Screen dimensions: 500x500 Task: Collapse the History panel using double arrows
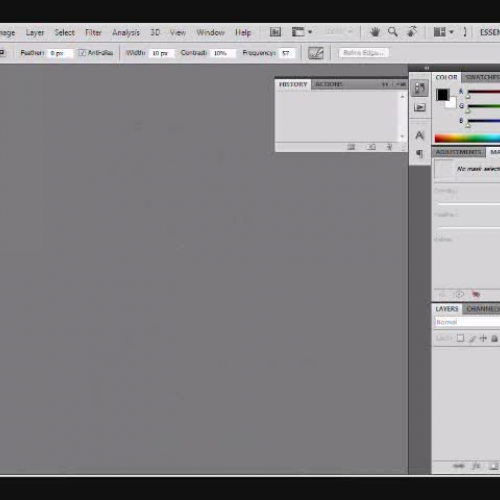pyautogui.click(x=385, y=84)
